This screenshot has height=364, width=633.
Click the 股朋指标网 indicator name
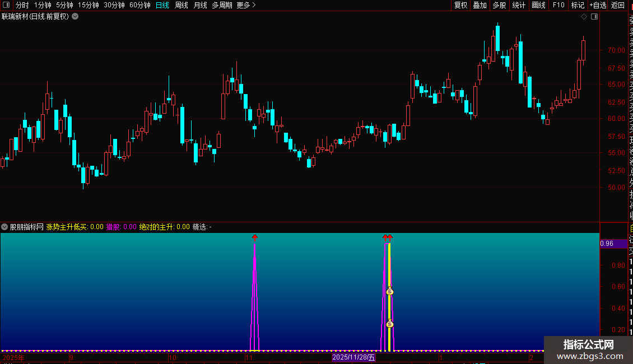[x=27, y=227]
